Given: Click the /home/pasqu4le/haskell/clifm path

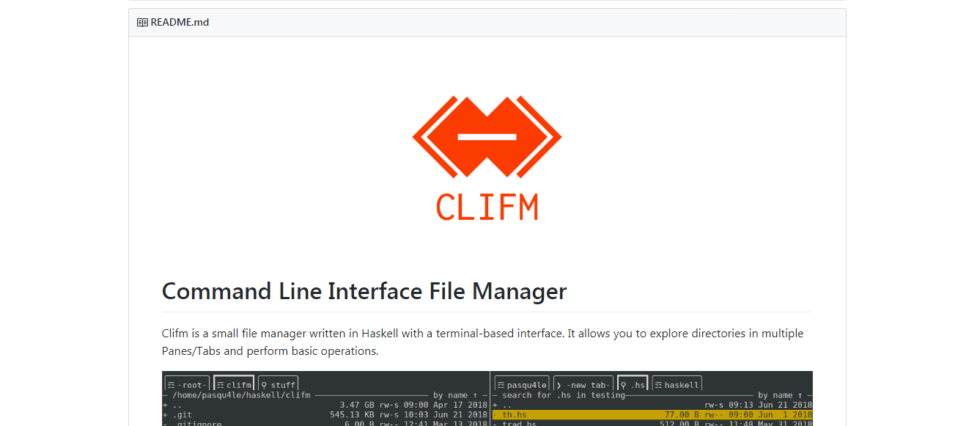Looking at the screenshot, I should point(241,395).
